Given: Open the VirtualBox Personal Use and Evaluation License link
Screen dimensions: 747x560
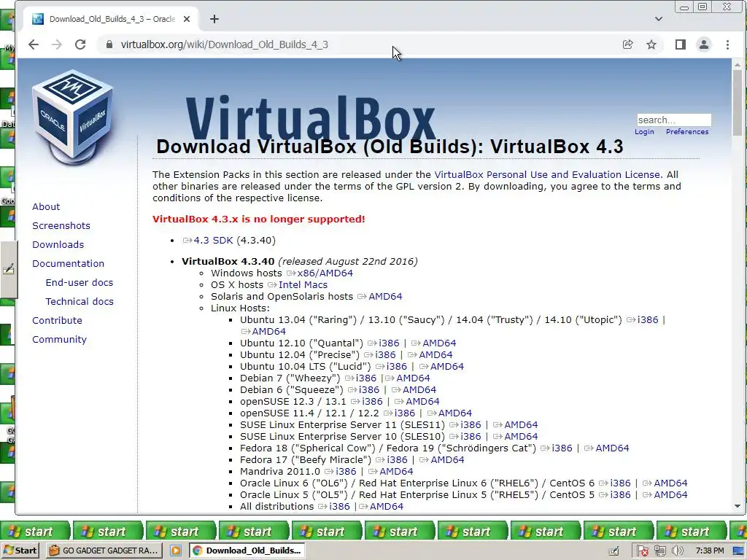Looking at the screenshot, I should 547,175.
